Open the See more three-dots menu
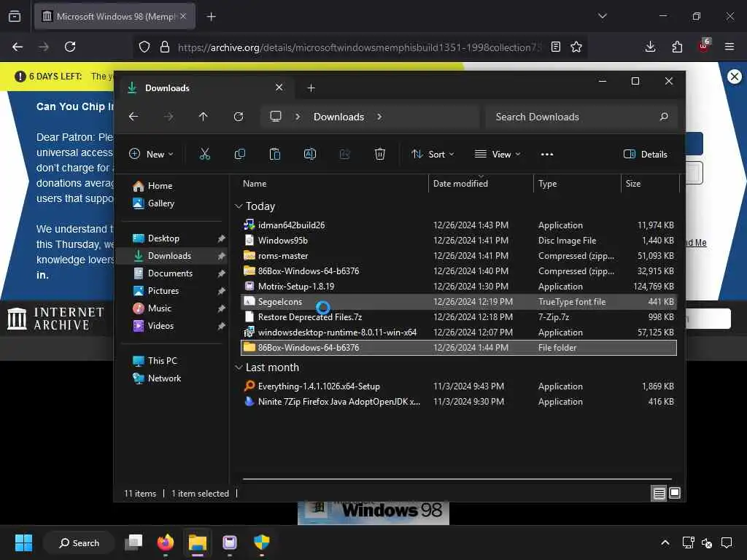 coord(547,155)
